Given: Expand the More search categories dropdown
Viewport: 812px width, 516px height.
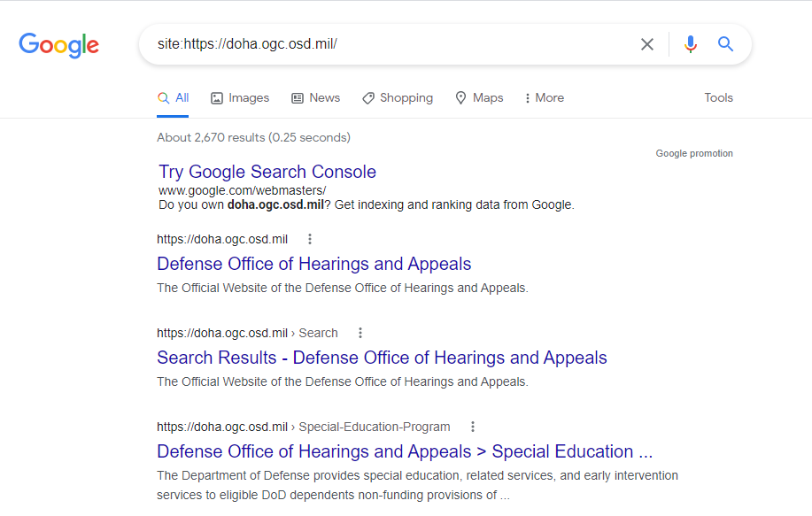Looking at the screenshot, I should pyautogui.click(x=543, y=97).
